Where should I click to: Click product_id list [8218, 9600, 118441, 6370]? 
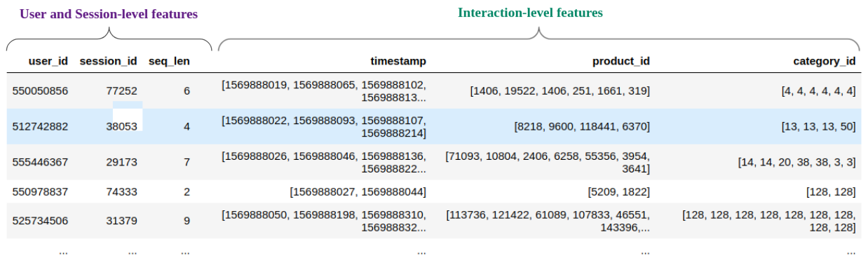(582, 126)
